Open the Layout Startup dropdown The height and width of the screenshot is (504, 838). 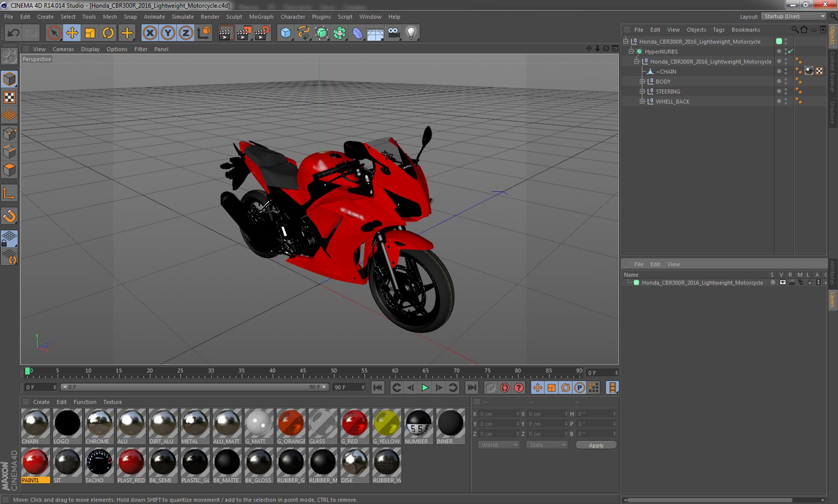click(794, 16)
